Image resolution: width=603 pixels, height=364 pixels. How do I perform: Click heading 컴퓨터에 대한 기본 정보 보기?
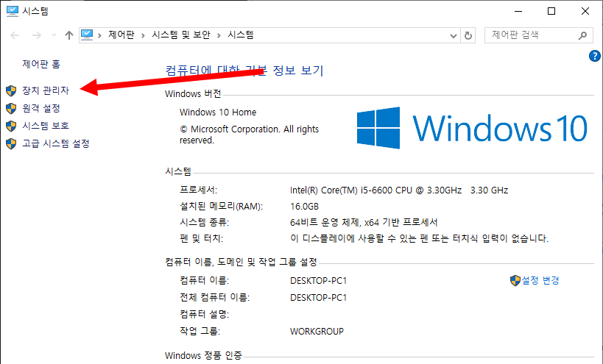pos(244,71)
